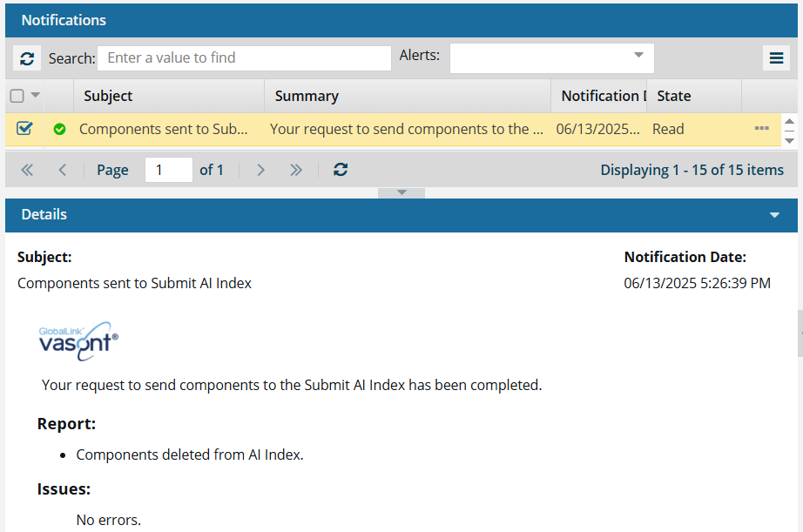Open the select-all dropdown arrow in header
This screenshot has height=532, width=803.
pyautogui.click(x=36, y=96)
